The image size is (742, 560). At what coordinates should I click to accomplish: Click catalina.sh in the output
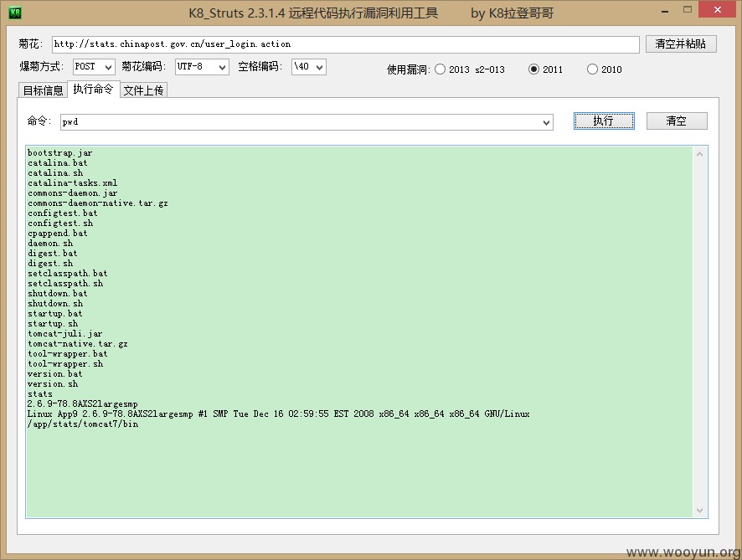tap(55, 172)
